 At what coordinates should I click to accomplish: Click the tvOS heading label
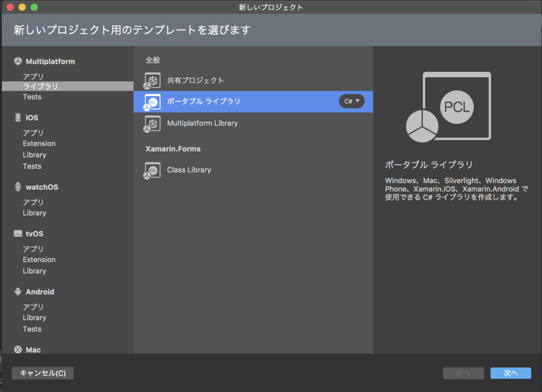(x=34, y=234)
